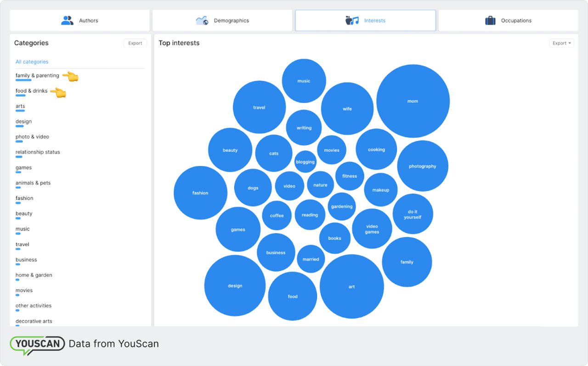The image size is (588, 366).
Task: Click the YouScan logo
Action: point(37,343)
